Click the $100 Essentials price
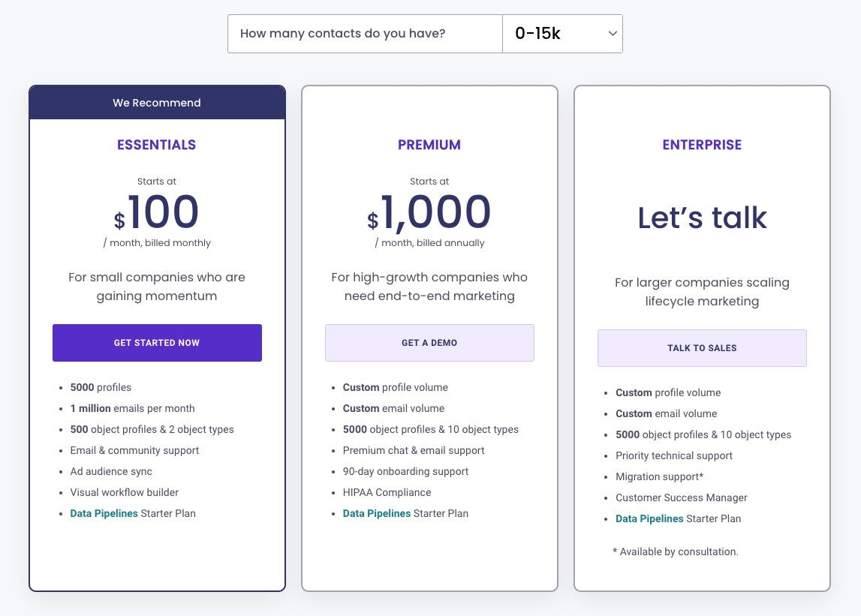This screenshot has height=616, width=861. tap(157, 213)
